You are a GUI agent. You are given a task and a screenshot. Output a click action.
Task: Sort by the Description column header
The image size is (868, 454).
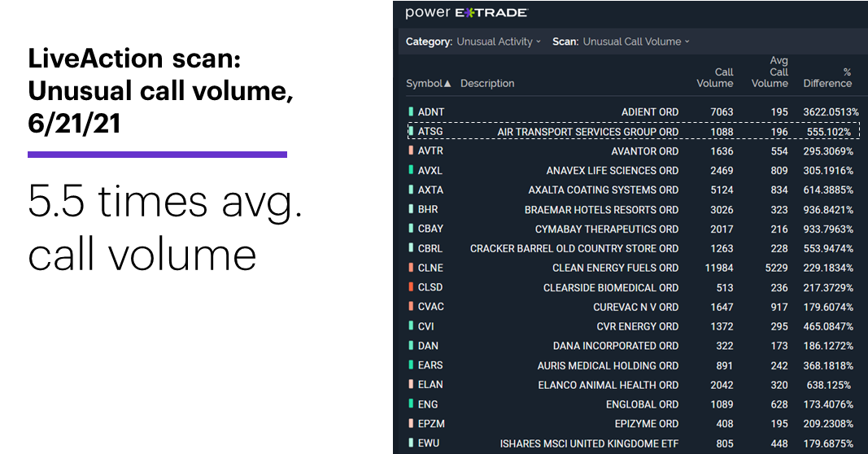[x=487, y=83]
